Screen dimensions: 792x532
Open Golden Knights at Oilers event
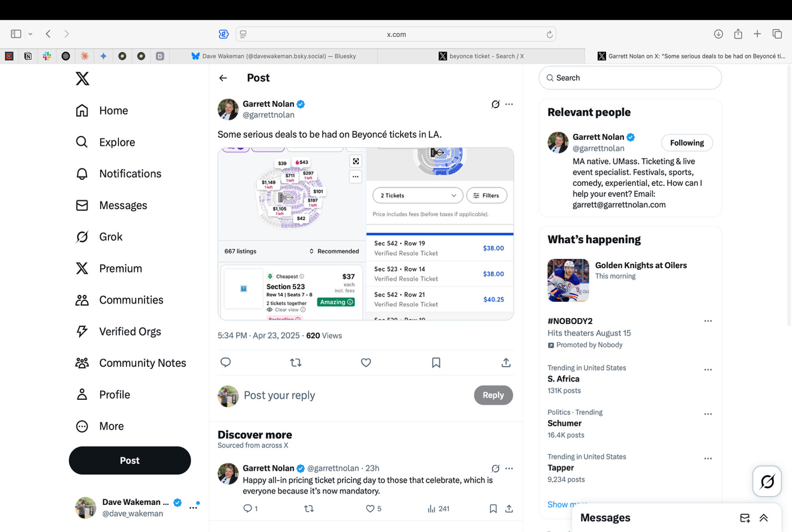coord(630,280)
